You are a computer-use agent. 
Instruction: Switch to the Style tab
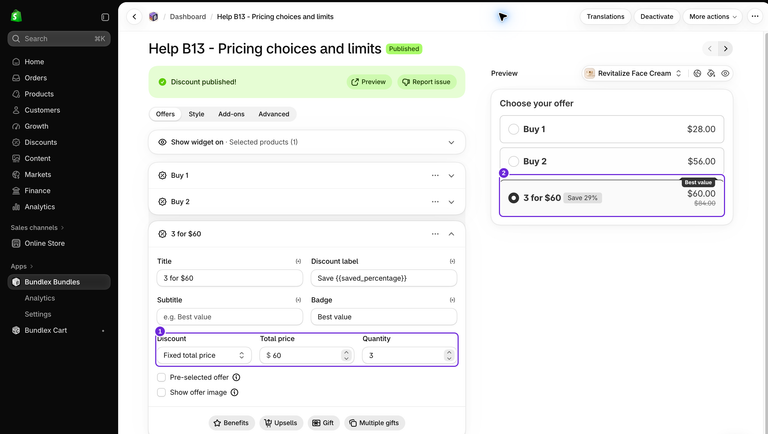click(196, 114)
